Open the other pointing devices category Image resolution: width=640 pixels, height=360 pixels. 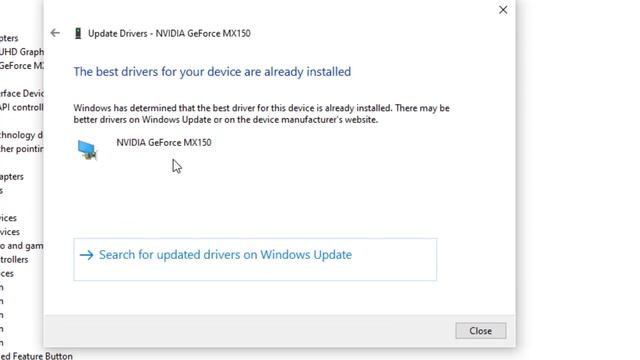pos(22,149)
